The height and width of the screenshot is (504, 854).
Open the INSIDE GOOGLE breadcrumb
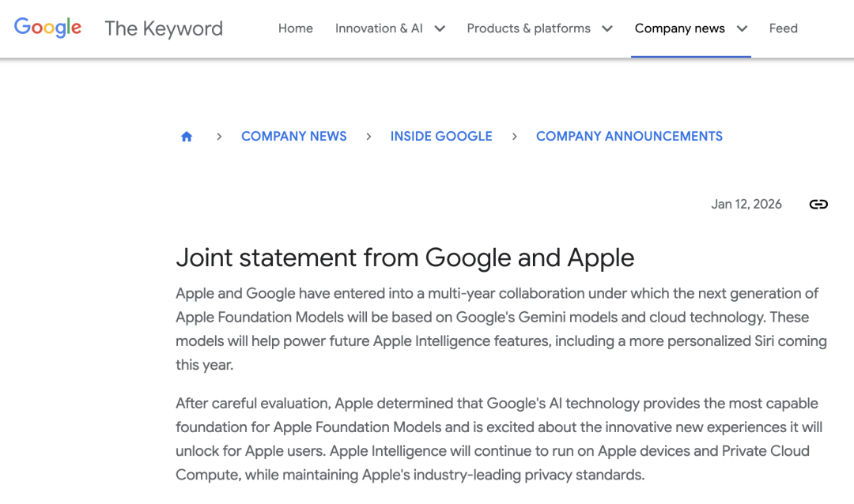tap(441, 136)
